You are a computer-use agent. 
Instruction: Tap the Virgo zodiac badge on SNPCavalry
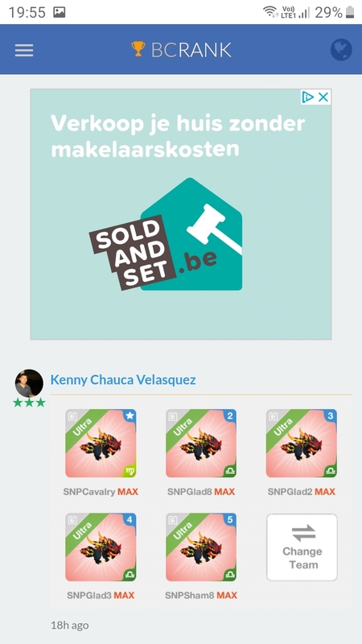131,470
